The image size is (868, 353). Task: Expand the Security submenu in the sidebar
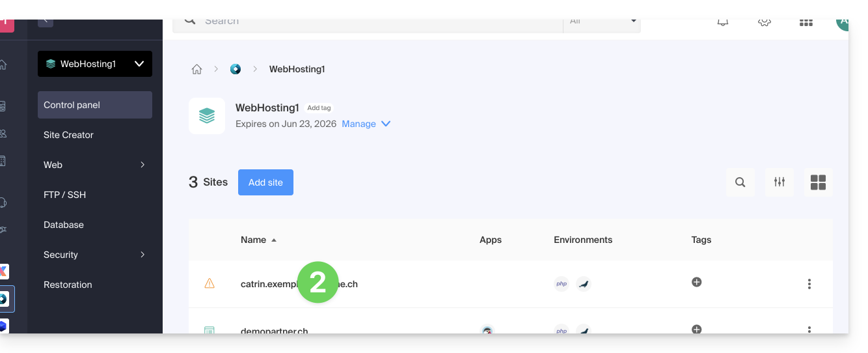(95, 255)
